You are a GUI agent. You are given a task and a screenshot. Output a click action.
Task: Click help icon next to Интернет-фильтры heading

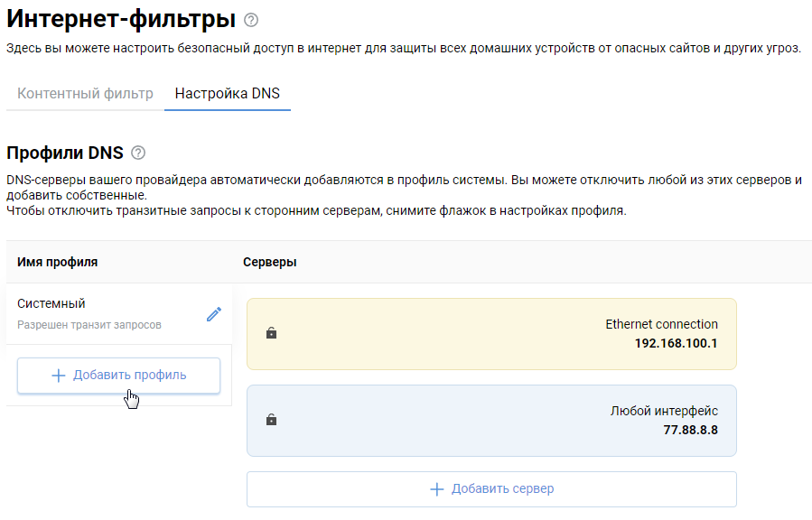pos(251,20)
